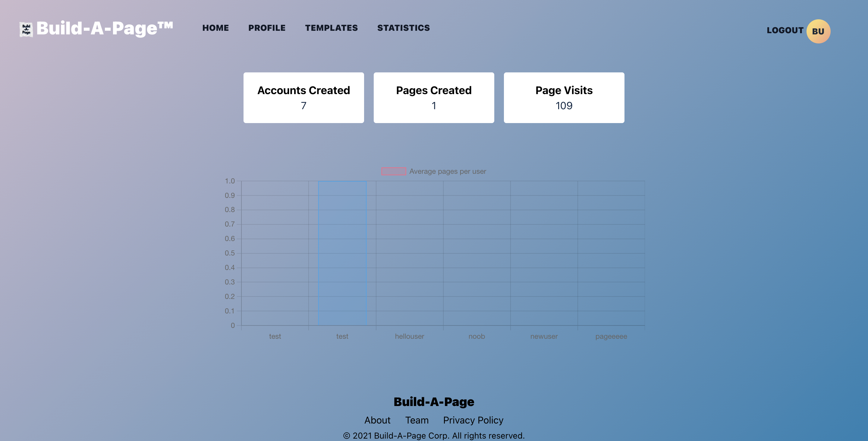Click the hellouser axis label
The width and height of the screenshot is (868, 441).
coord(409,337)
